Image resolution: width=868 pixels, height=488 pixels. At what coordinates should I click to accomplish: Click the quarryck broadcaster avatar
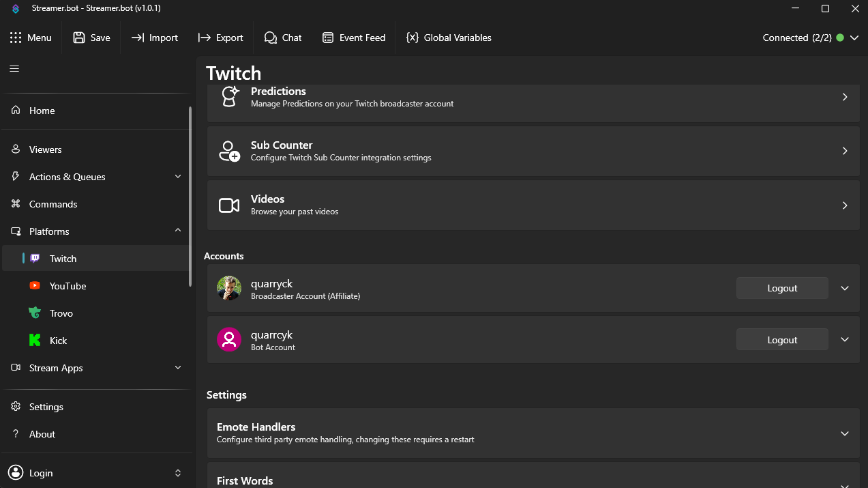[x=229, y=289]
